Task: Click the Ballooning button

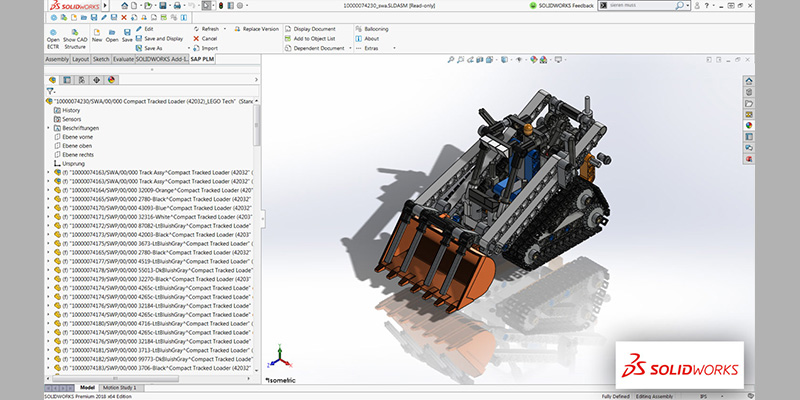Action: (372, 29)
